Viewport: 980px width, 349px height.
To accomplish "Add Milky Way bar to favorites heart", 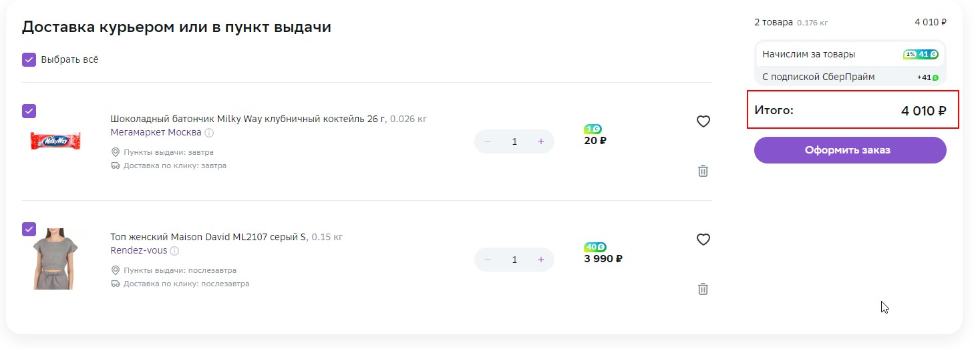I will click(x=703, y=121).
